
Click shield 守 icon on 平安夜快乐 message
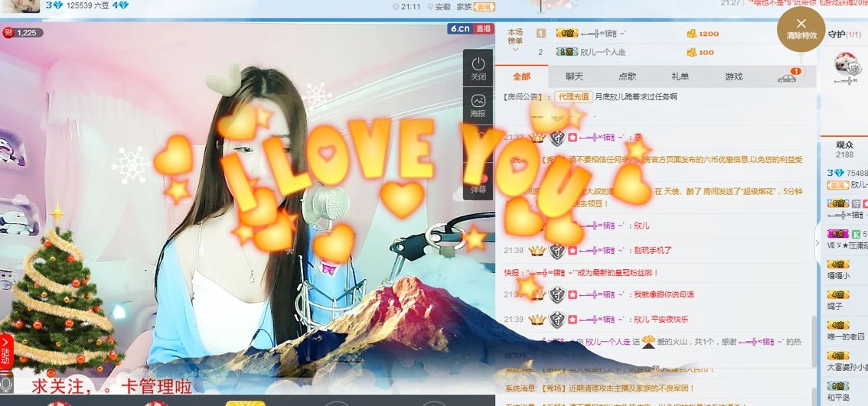point(557,319)
